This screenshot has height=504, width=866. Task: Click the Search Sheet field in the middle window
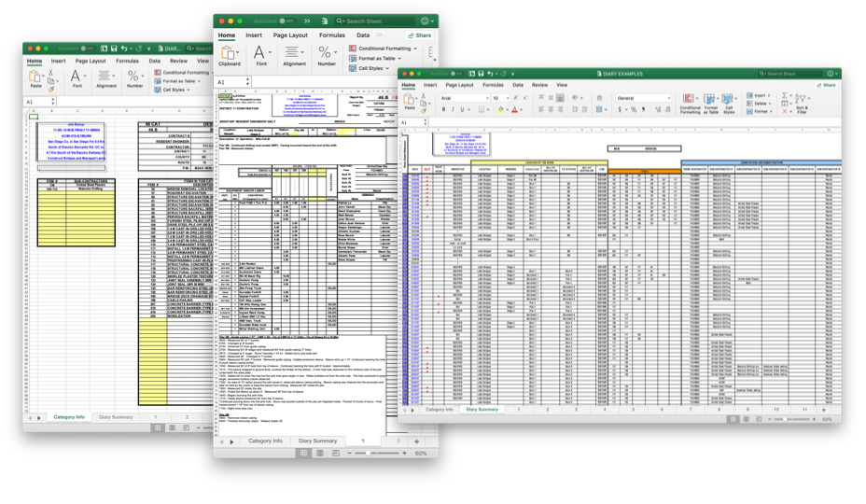tap(375, 21)
